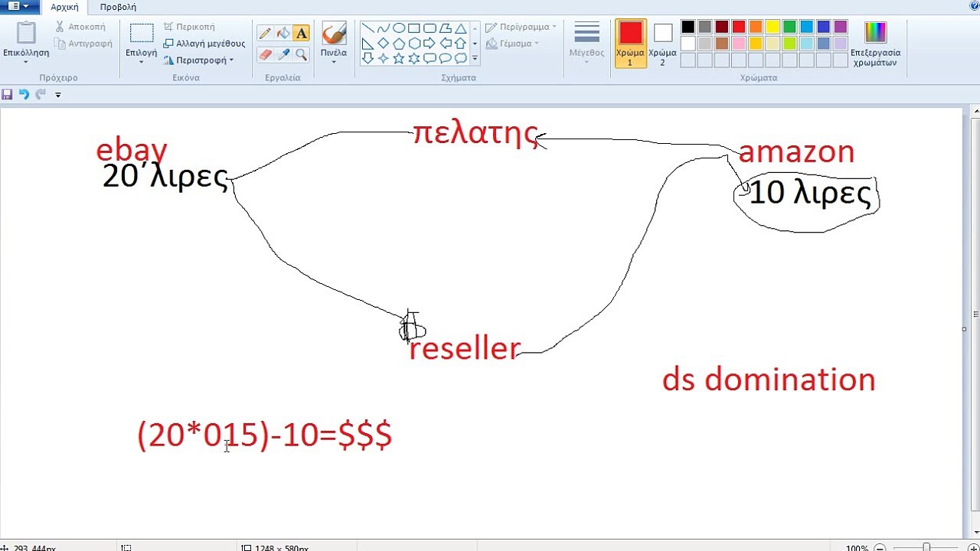980x551 pixels.
Task: Open the Help question mark icon
Action: point(973,7)
